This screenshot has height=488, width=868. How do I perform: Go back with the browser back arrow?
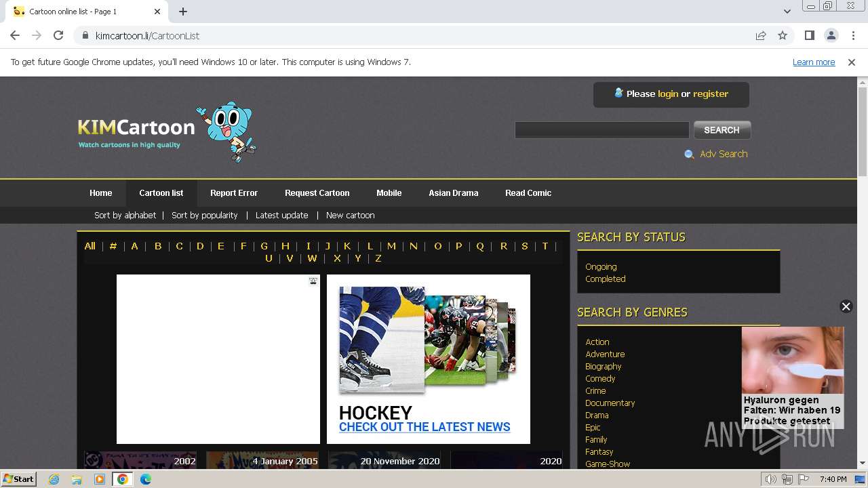tap(15, 35)
